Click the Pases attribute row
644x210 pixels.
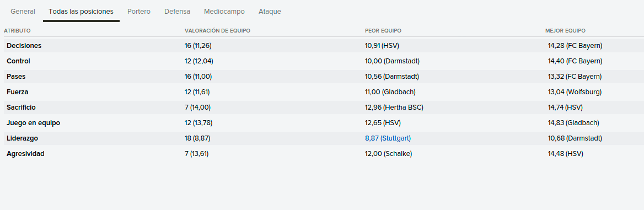[x=324, y=77]
